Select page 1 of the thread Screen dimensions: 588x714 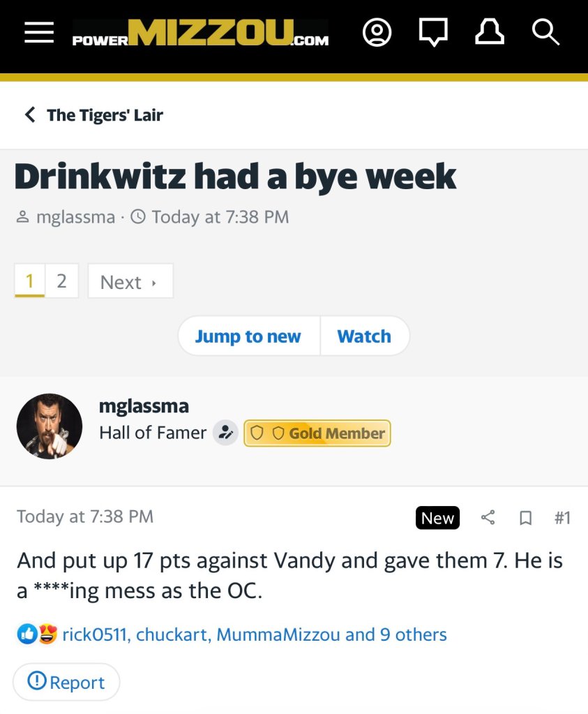click(29, 281)
